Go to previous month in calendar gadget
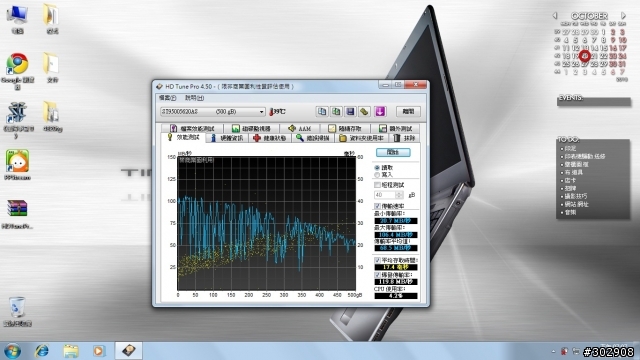 (x=555, y=16)
